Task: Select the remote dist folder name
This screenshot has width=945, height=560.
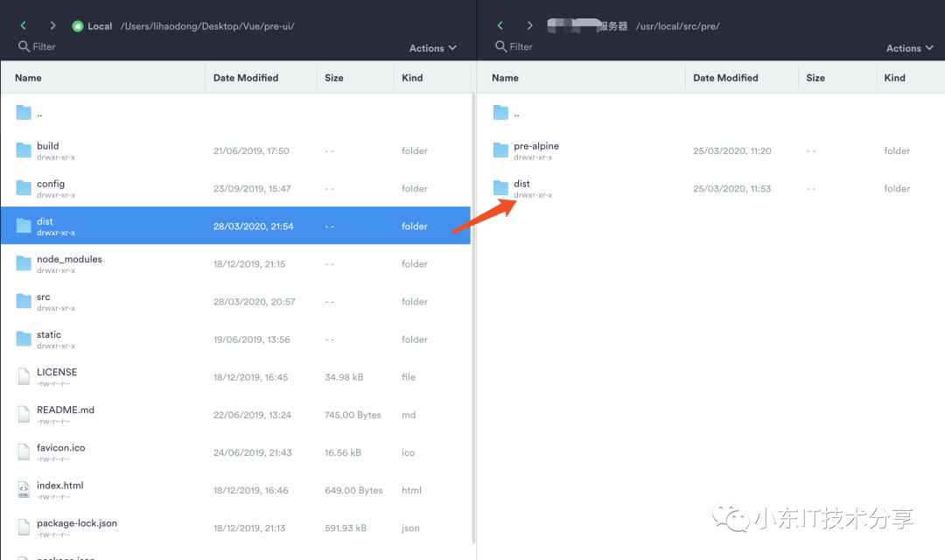Action: (521, 184)
